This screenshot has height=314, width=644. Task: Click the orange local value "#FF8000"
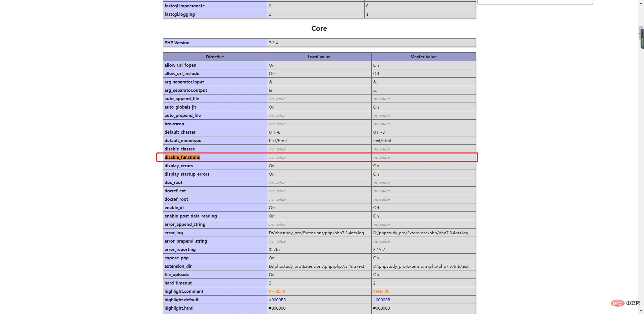[277, 292]
